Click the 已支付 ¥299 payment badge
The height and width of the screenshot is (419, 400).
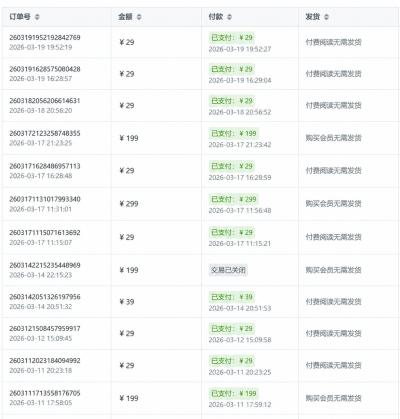point(234,199)
